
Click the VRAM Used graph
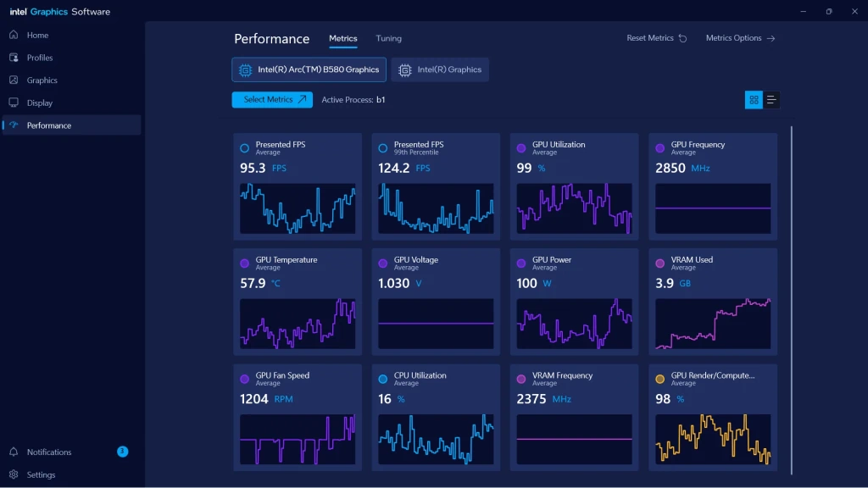(x=713, y=324)
